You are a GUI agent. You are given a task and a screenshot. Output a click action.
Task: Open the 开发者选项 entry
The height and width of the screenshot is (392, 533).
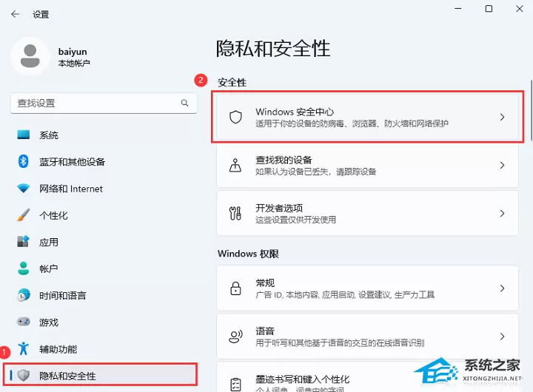pos(367,213)
